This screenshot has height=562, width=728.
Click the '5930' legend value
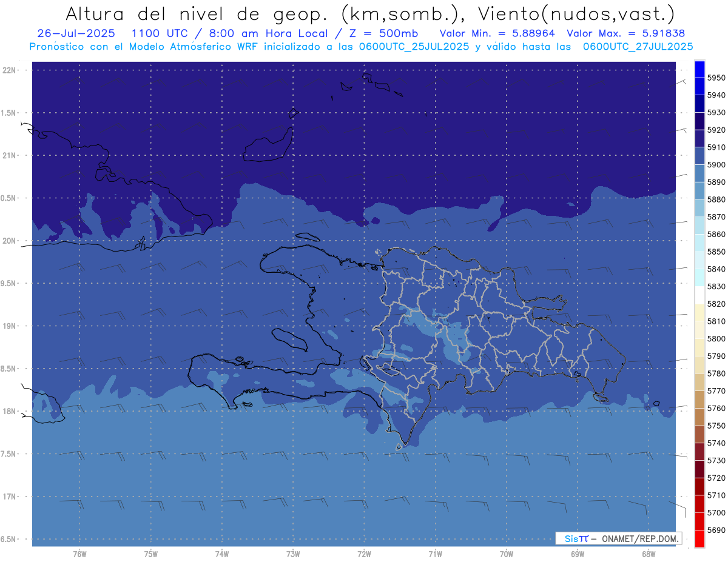pyautogui.click(x=716, y=113)
